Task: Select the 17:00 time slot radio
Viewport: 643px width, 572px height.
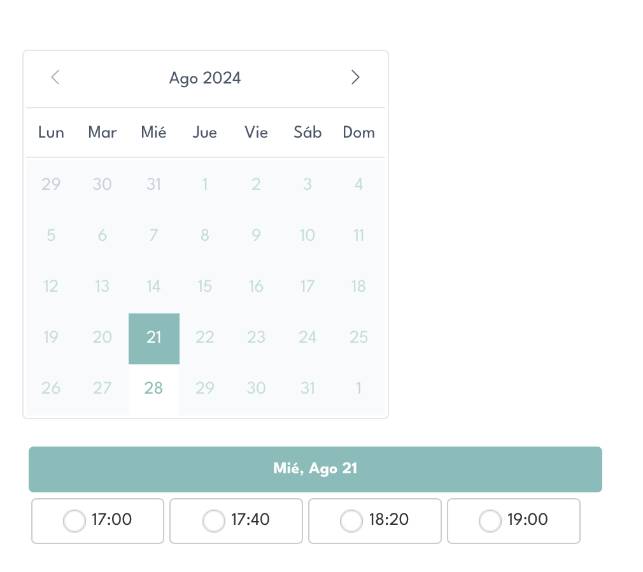Action: (74, 521)
